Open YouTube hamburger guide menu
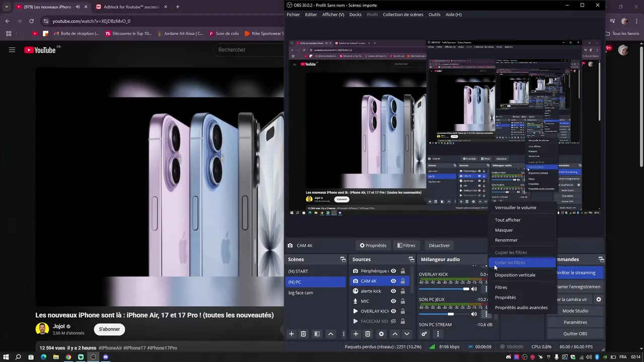This screenshot has width=644, height=362. 12,50
